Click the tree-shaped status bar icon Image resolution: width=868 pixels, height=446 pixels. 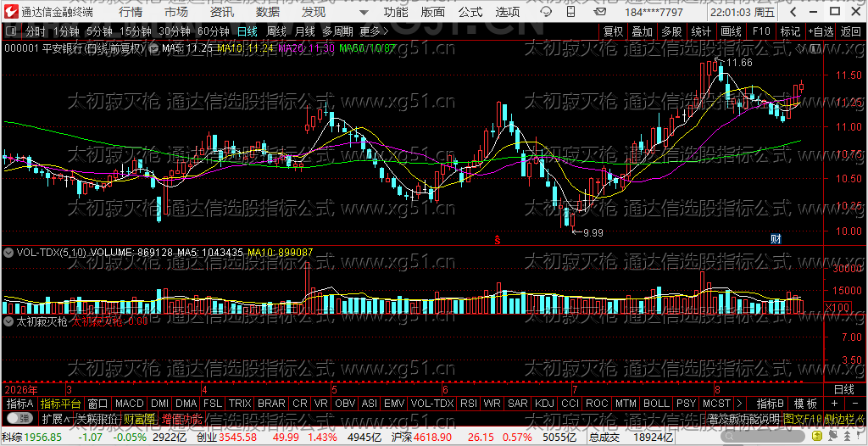click(x=847, y=437)
